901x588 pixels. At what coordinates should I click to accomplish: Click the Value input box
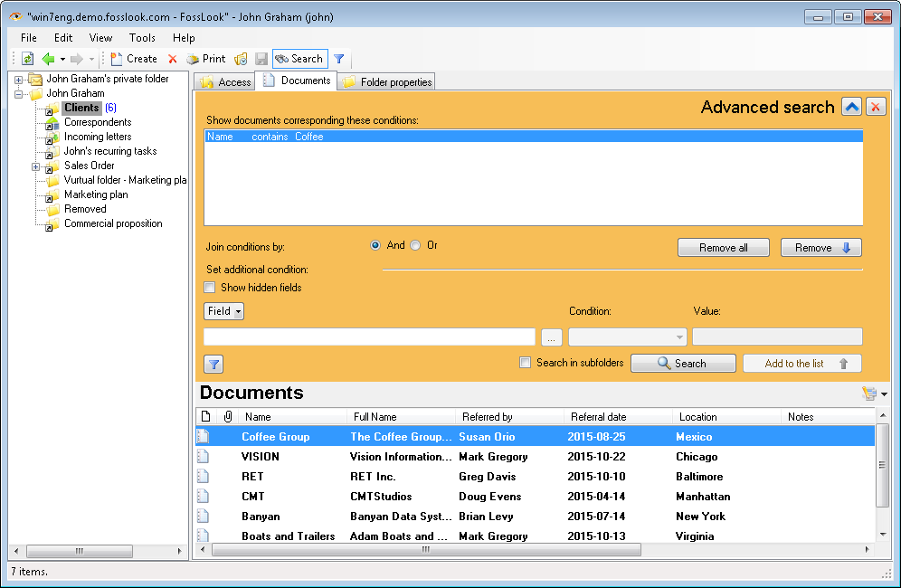[x=777, y=337]
